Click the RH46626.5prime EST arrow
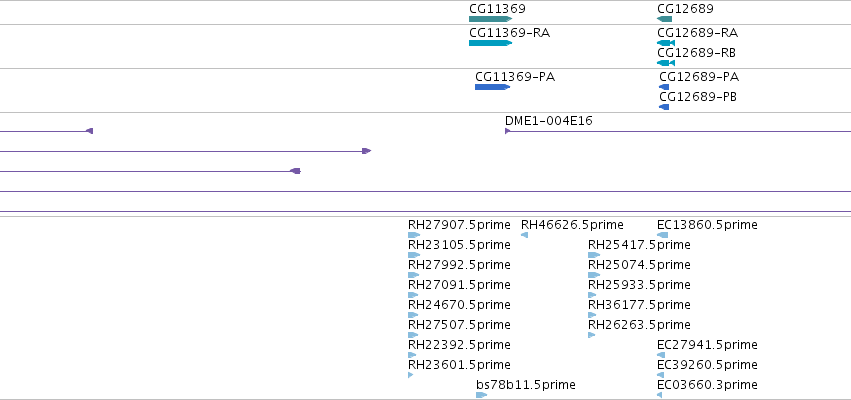The image size is (851, 400). [x=524, y=235]
